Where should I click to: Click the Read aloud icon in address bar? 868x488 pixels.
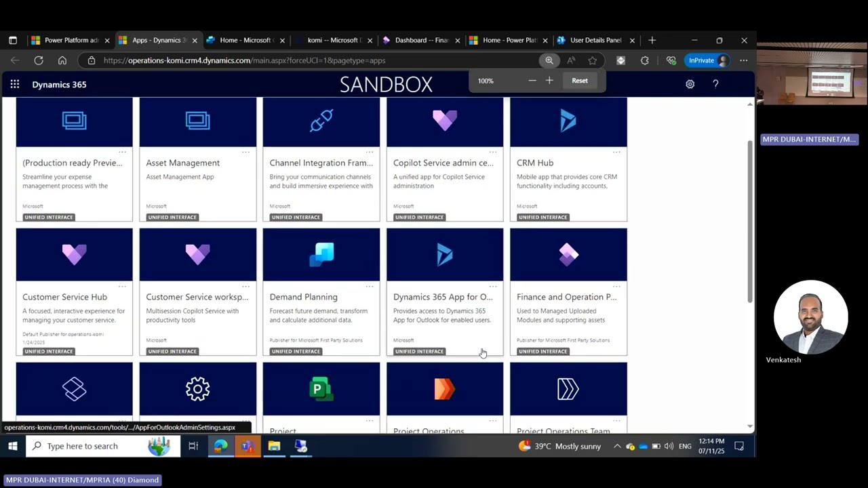click(571, 60)
